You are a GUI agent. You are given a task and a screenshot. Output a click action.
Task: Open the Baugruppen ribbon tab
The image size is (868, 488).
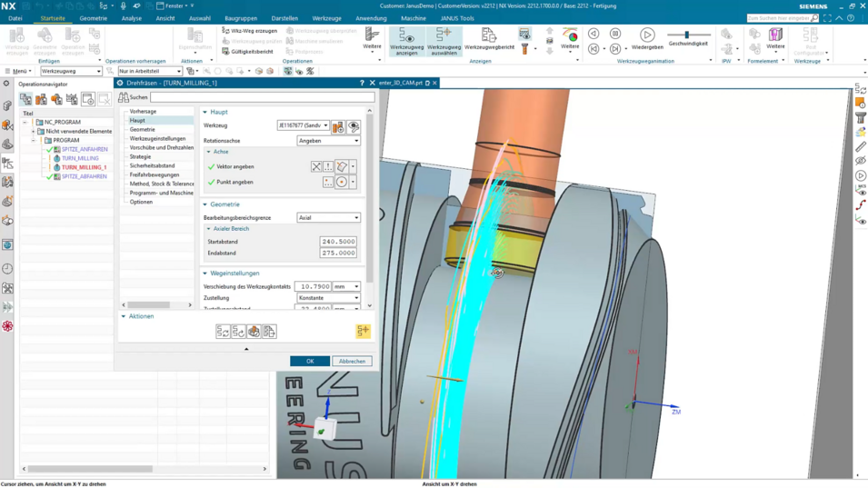pyautogui.click(x=241, y=18)
